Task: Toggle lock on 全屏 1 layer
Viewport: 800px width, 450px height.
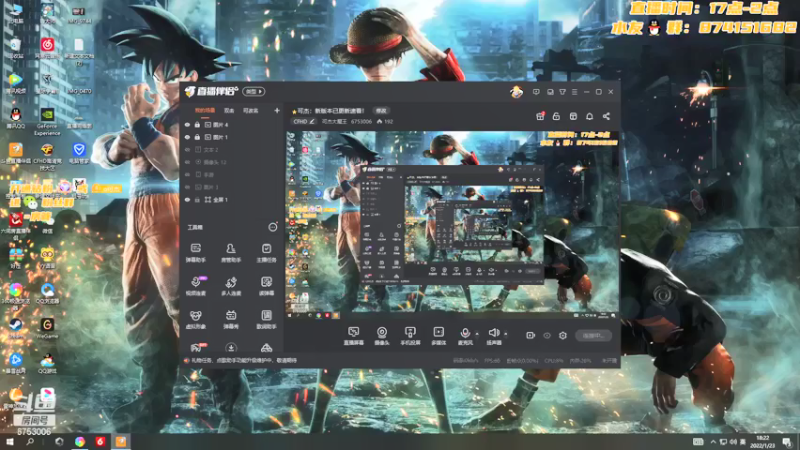Action: tap(197, 200)
